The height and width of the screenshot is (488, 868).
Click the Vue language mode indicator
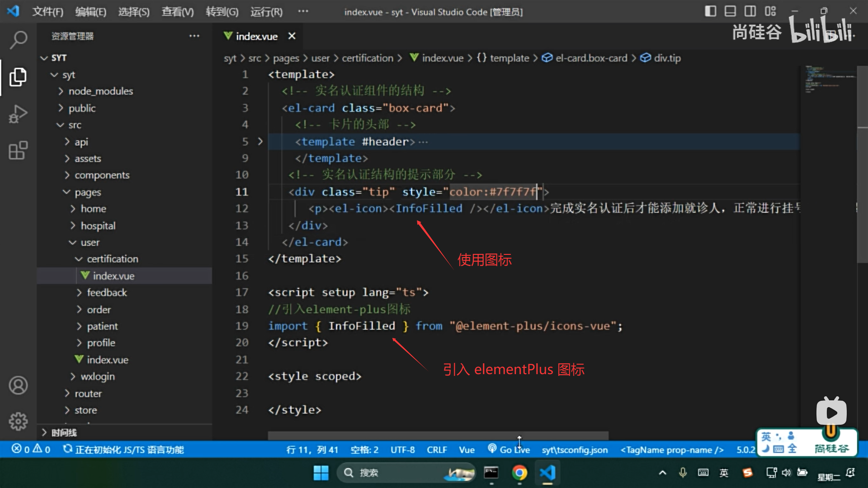click(467, 450)
